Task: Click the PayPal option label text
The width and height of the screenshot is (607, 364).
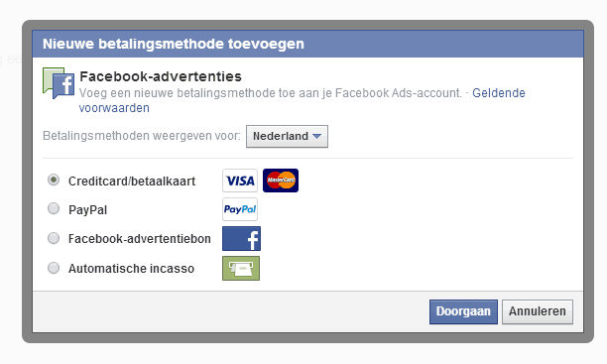Action: pyautogui.click(x=88, y=210)
